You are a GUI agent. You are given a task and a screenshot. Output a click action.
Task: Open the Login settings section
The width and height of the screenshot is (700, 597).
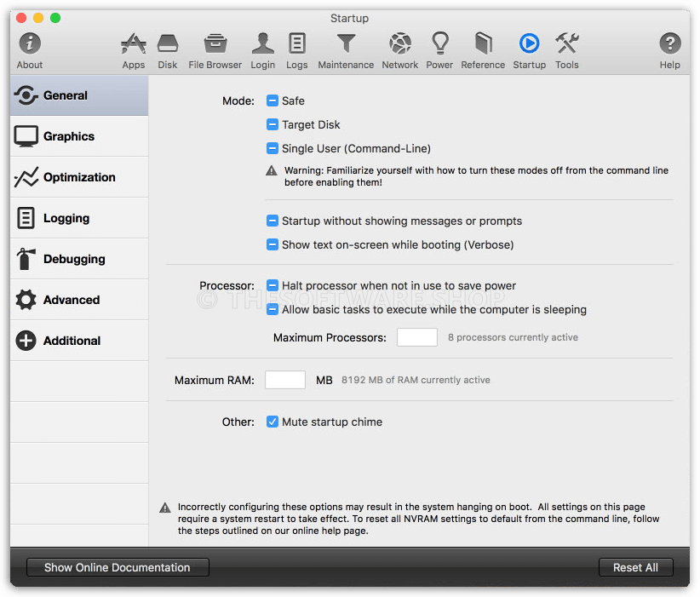(262, 49)
